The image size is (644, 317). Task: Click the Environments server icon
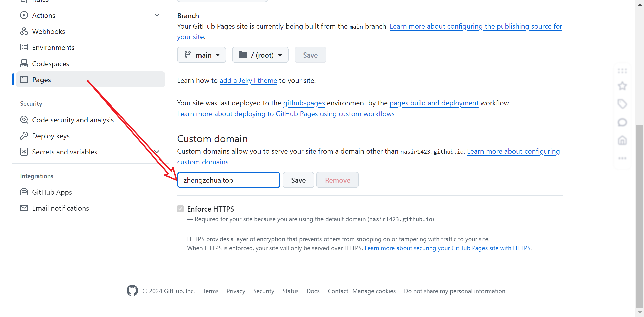[24, 47]
